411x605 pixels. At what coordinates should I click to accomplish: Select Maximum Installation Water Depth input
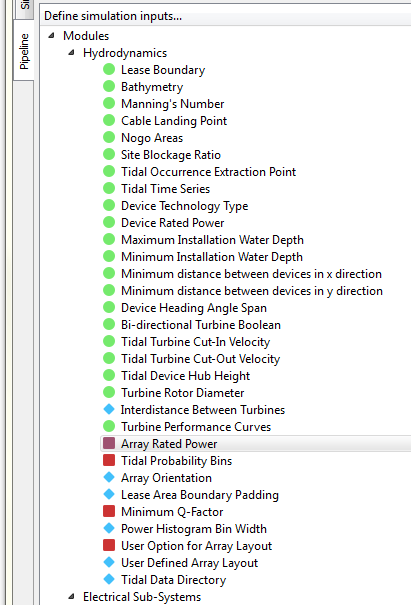212,240
